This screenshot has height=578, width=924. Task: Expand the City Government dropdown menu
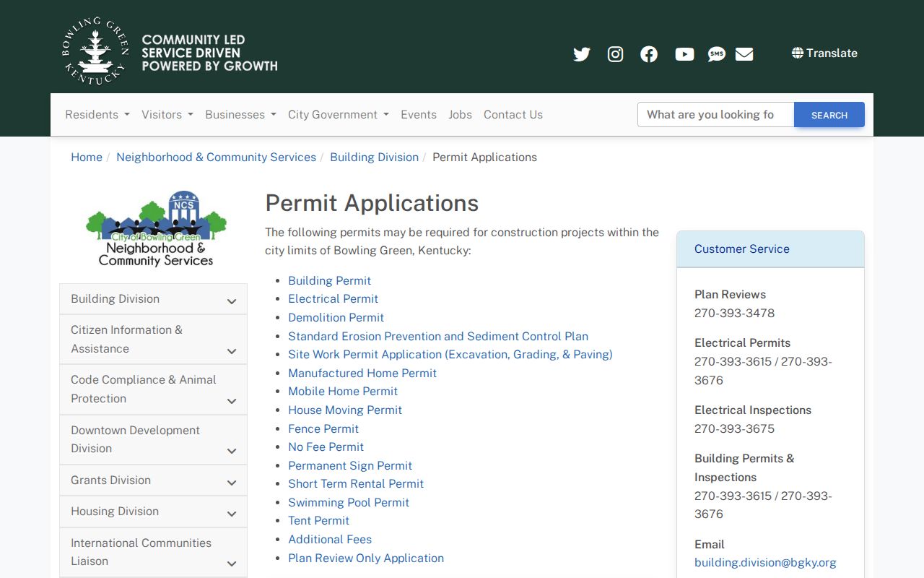(x=339, y=114)
